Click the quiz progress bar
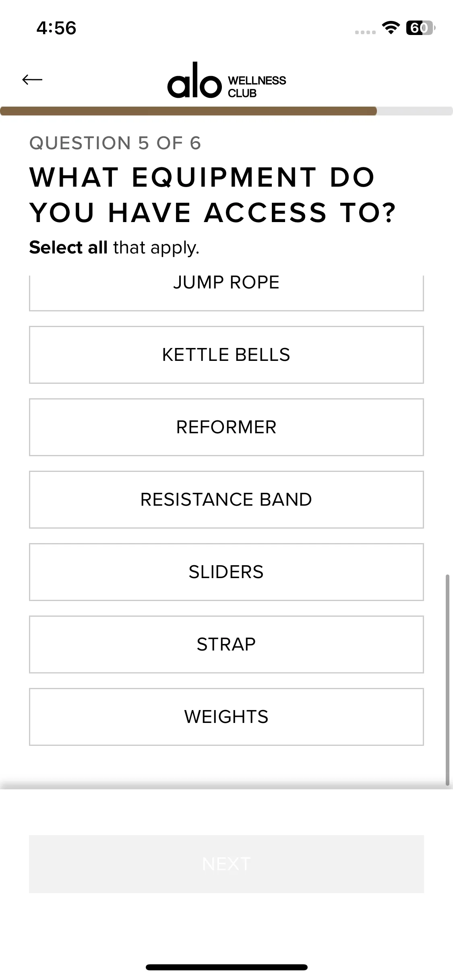Viewport: 453px width, 980px height. pyautogui.click(x=226, y=111)
